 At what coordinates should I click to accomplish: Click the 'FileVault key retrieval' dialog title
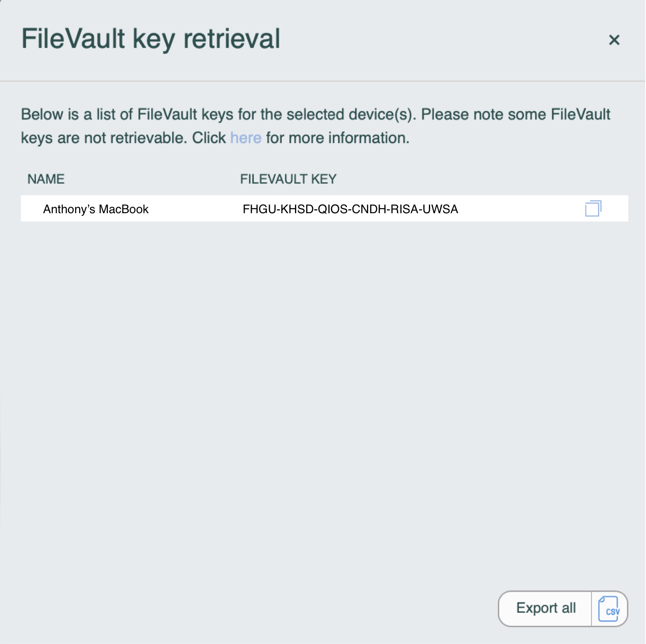coord(151,39)
